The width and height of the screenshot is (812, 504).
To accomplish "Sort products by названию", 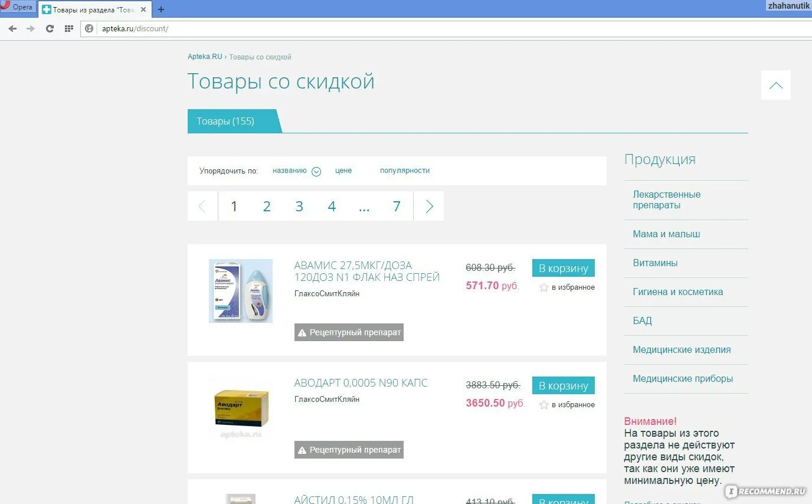I will 289,171.
